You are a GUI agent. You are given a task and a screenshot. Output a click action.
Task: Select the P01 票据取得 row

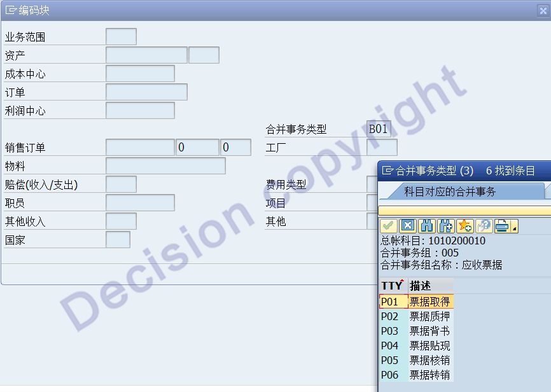click(416, 302)
